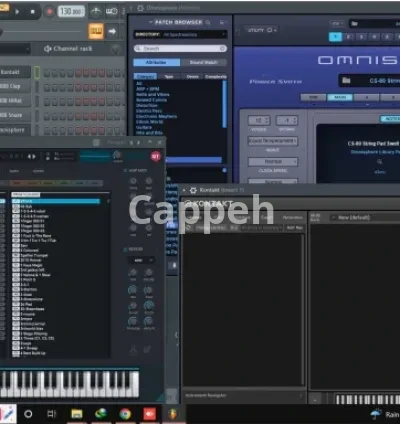Click the wait-for-input countdown icon
The width and height of the screenshot is (400, 424).
(x=111, y=11)
